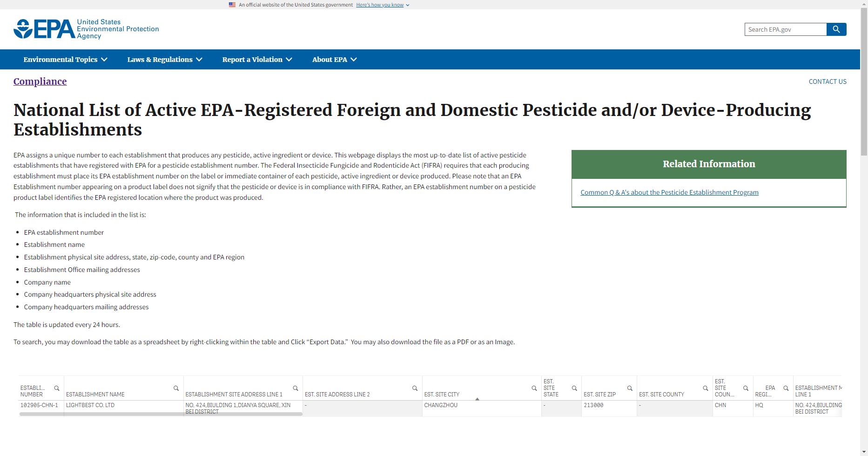Search the Est. Site City column
868x456 pixels.
click(534, 388)
